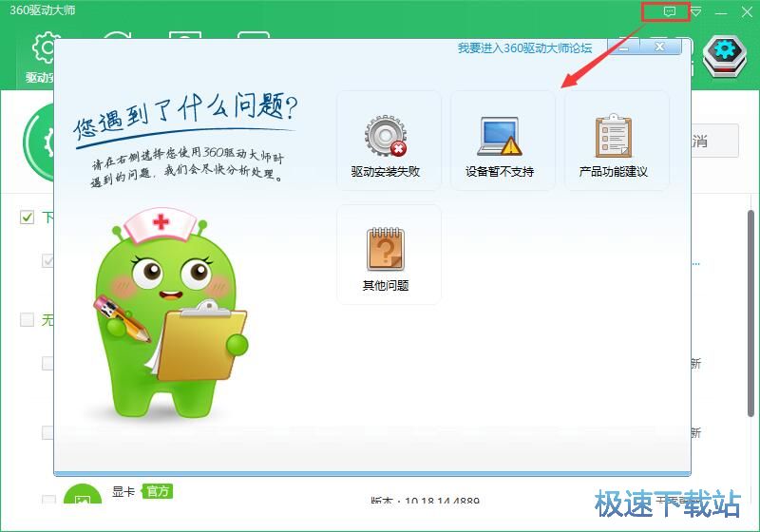Minimize the 360驱动大师 main window
This screenshot has width=760, height=532.
[x=721, y=11]
